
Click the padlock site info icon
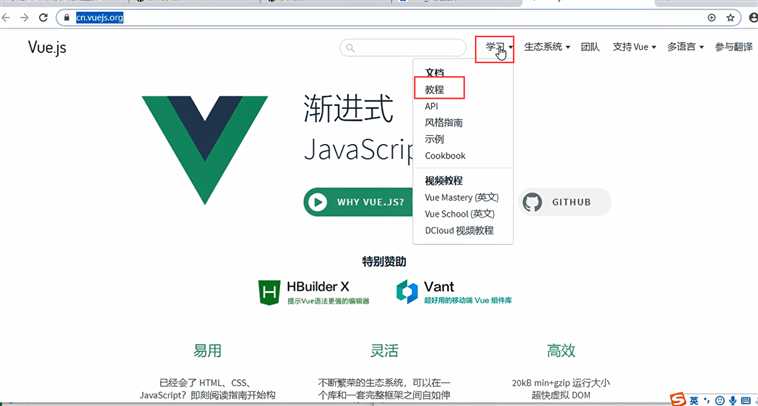tap(67, 18)
